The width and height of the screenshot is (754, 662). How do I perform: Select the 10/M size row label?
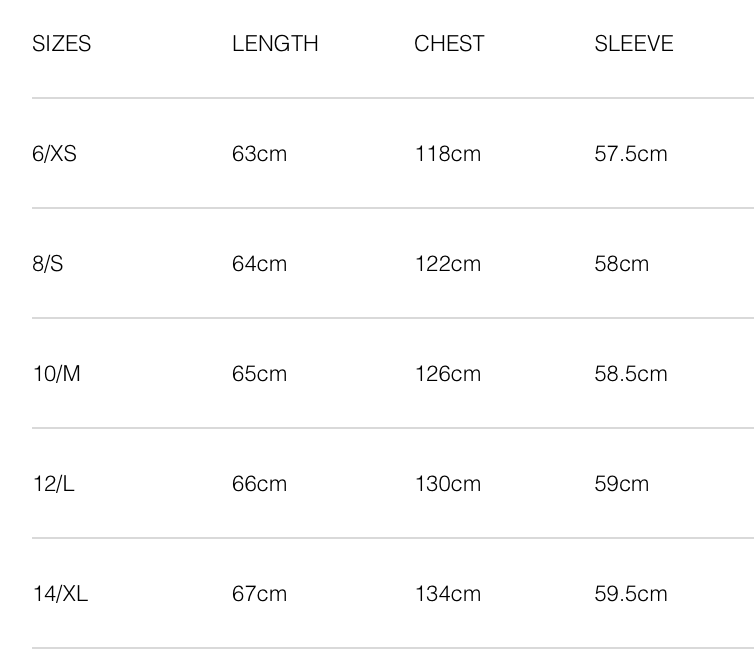pyautogui.click(x=56, y=374)
